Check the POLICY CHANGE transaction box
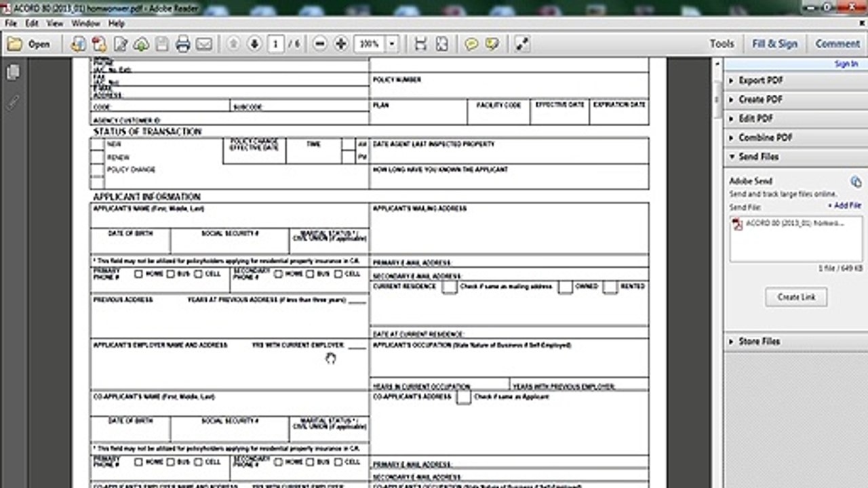Screen dimensions: 868x488 (98, 169)
